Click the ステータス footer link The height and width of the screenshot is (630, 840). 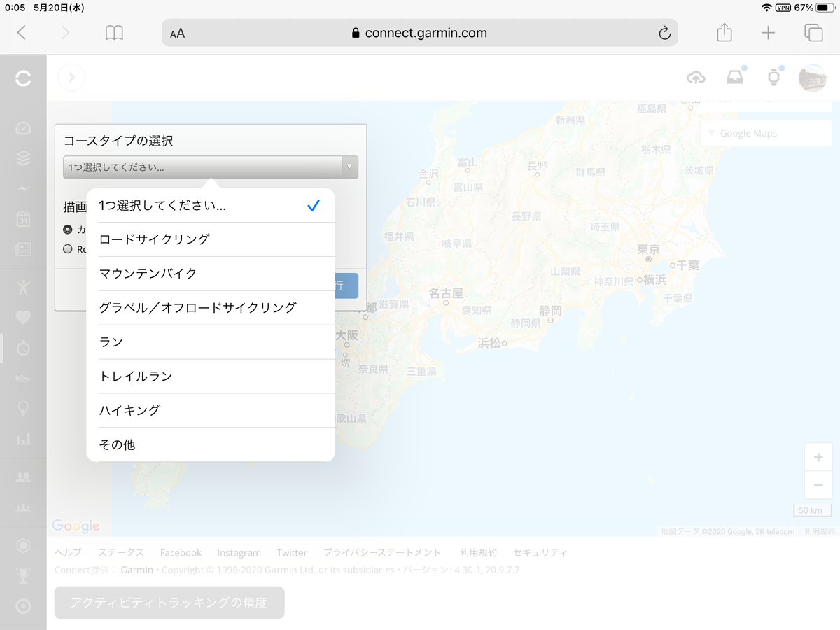tap(121, 553)
